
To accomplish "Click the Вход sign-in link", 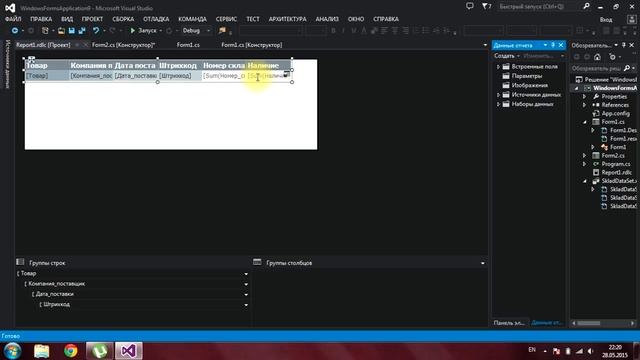I will (x=606, y=20).
